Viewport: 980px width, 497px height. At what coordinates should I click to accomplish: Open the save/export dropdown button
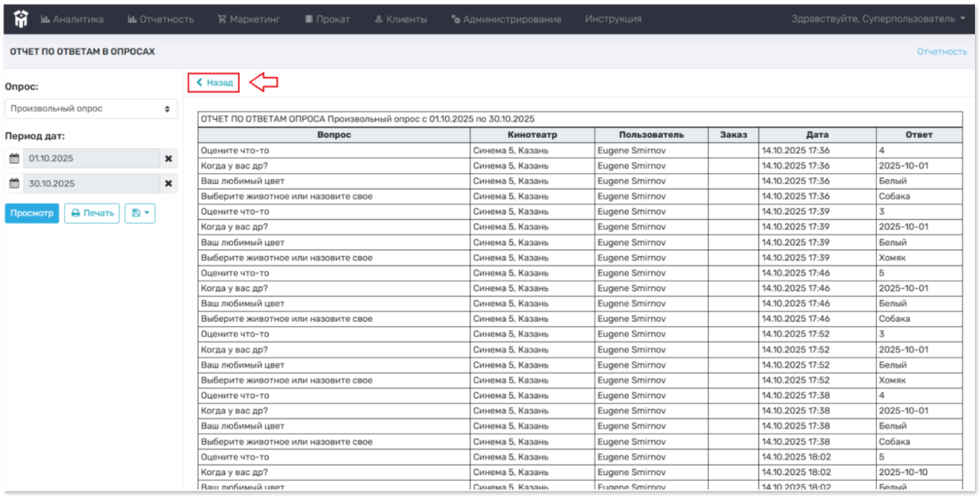(139, 213)
